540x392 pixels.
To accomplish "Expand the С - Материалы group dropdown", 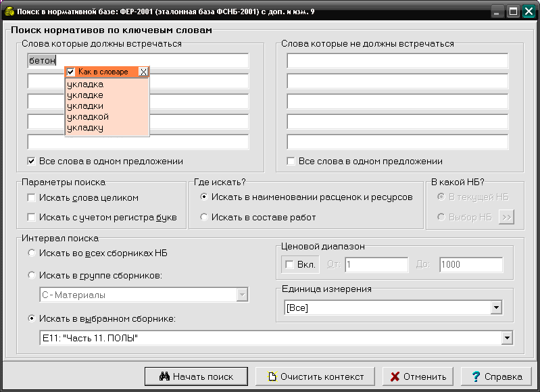I will point(241,295).
